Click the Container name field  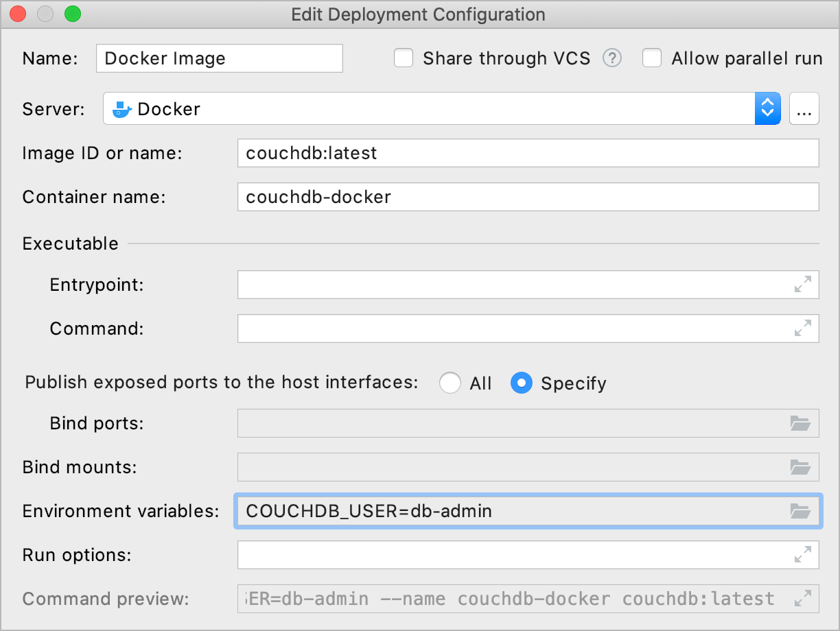(x=528, y=197)
